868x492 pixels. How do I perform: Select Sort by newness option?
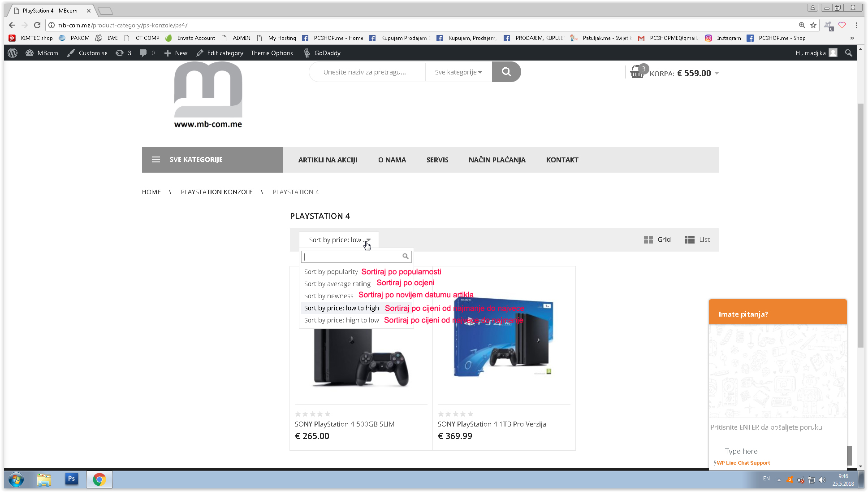[328, 296]
